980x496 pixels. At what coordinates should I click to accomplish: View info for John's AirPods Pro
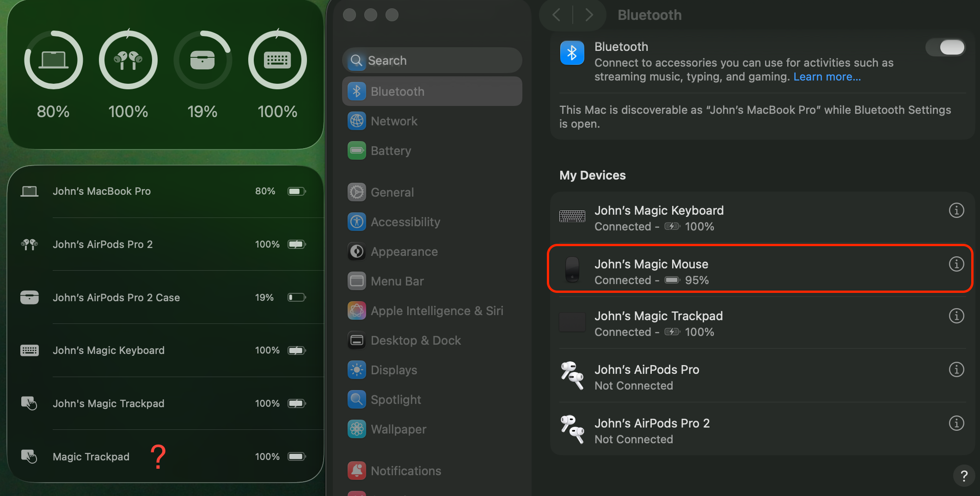coord(956,370)
